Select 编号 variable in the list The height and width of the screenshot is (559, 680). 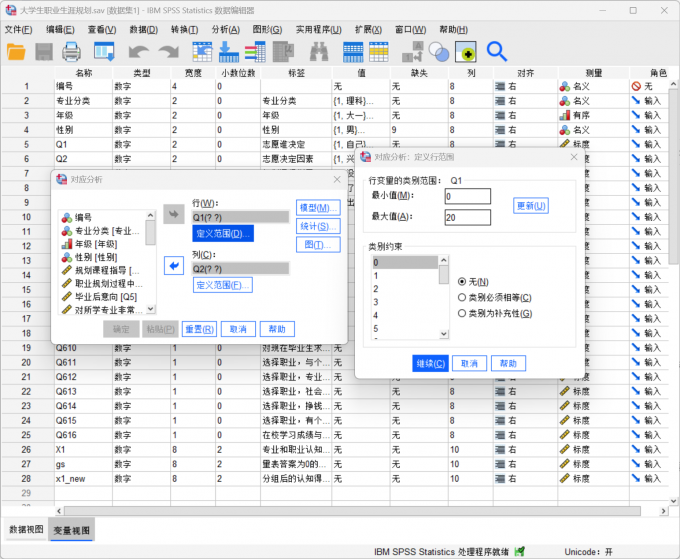(x=83, y=218)
